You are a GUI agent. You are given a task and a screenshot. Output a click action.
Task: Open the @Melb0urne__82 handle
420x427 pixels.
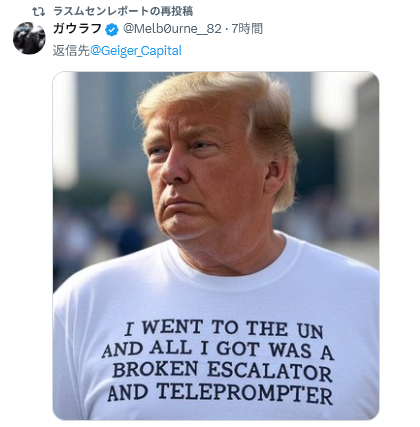172,29
